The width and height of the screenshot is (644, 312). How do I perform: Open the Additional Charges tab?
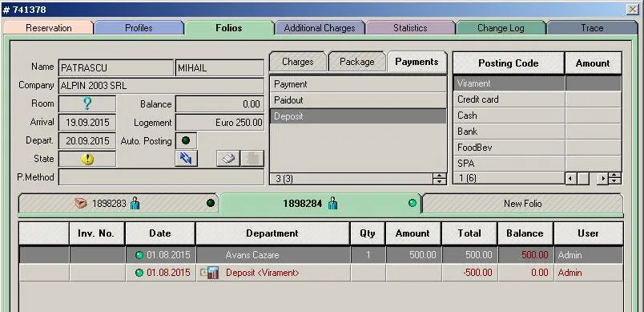(x=320, y=28)
